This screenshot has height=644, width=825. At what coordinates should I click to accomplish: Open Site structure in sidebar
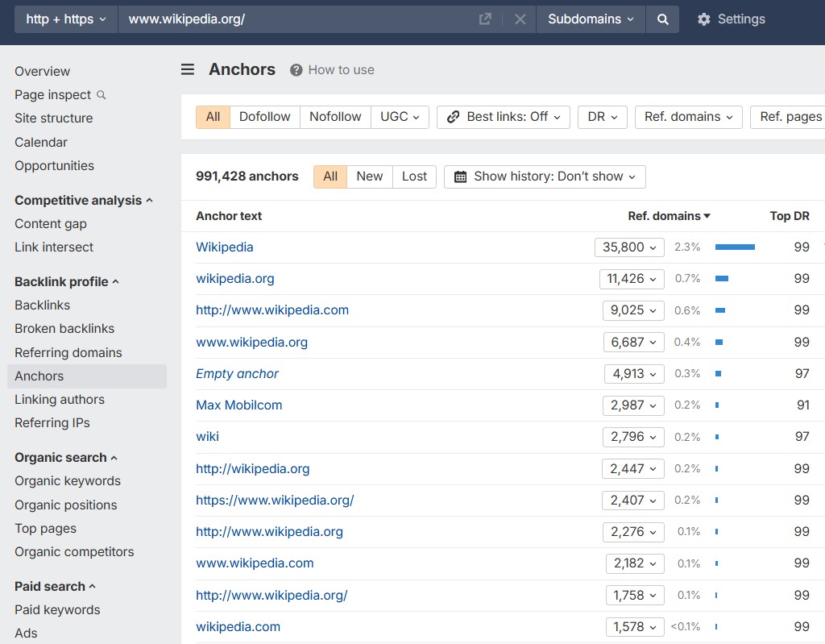tap(54, 118)
